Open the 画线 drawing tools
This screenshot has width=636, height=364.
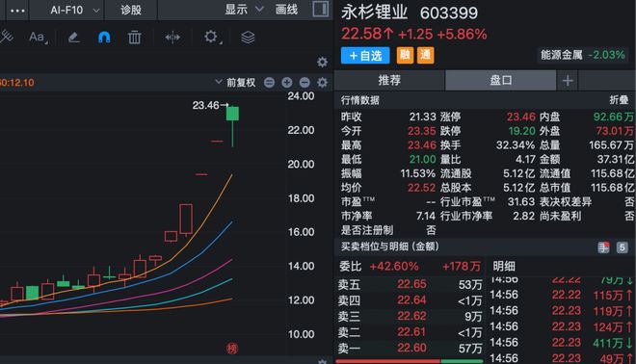[x=286, y=10]
